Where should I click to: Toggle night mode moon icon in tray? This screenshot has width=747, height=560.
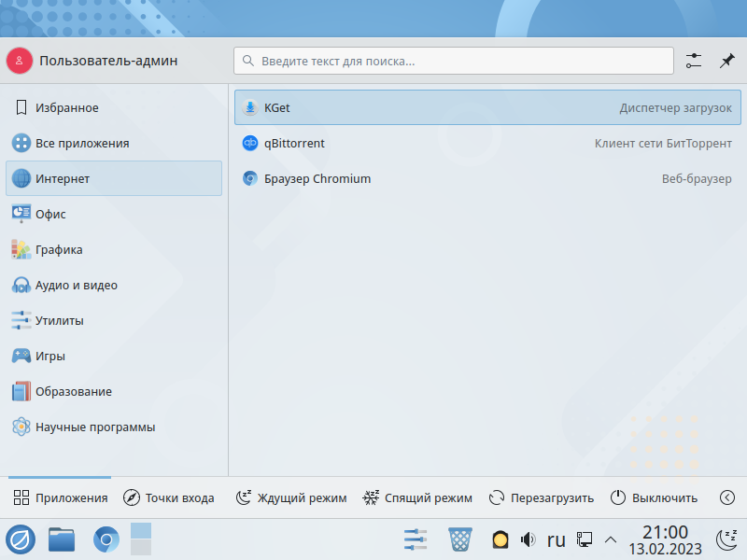[726, 539]
